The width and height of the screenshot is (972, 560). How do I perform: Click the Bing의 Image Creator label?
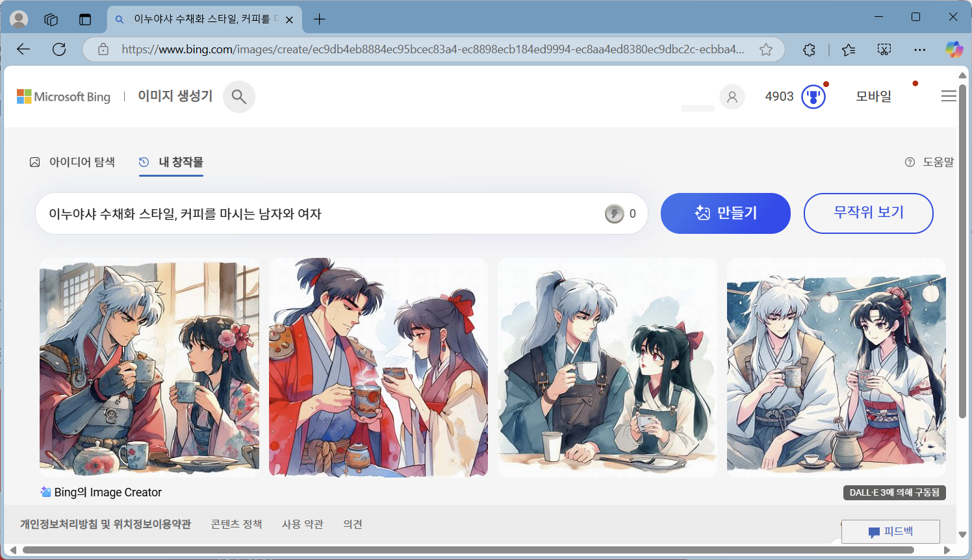101,492
